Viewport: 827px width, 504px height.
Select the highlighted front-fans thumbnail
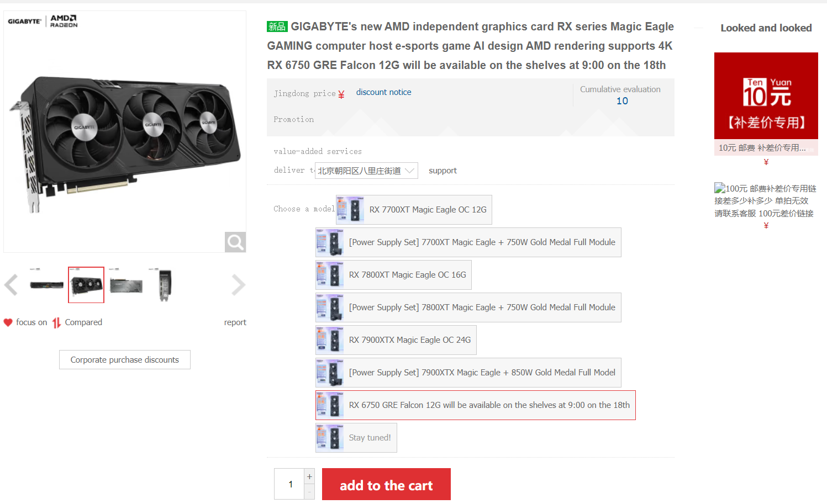86,285
